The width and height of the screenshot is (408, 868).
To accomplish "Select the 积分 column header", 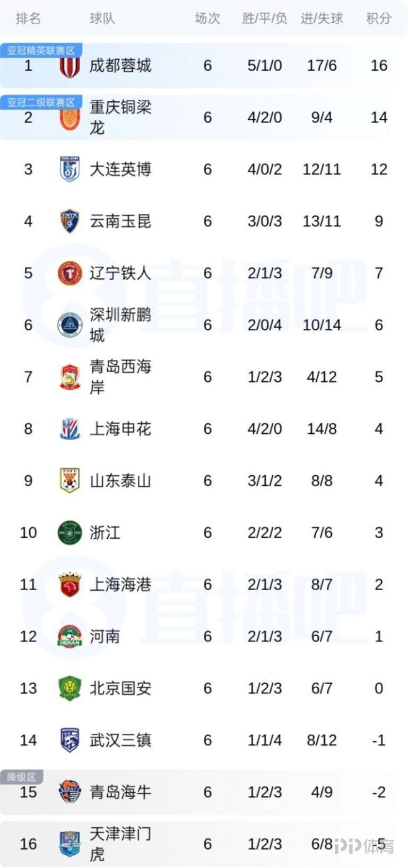I will click(379, 19).
